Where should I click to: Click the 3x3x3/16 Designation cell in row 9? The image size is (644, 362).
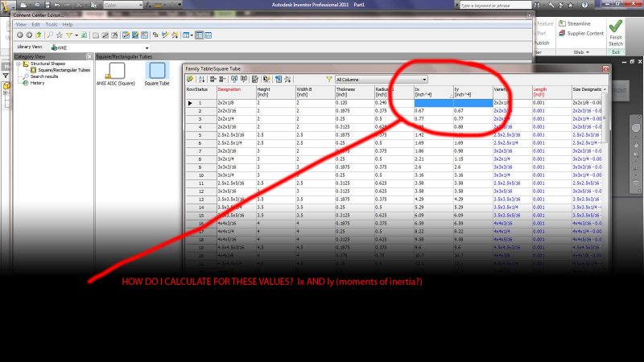click(x=237, y=167)
